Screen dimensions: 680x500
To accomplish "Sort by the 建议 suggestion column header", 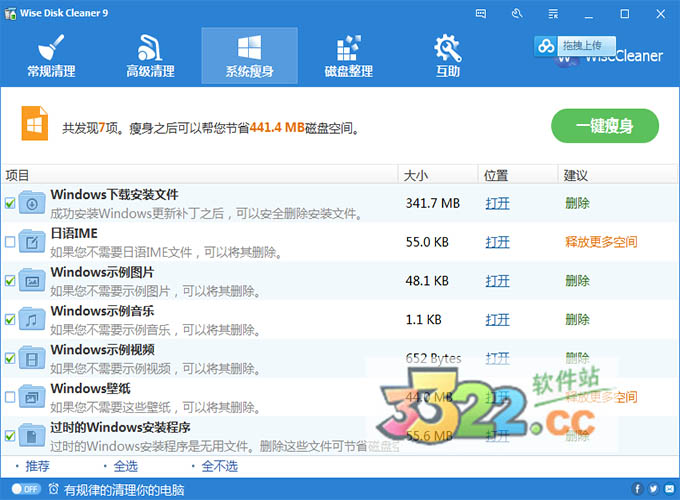I will 618,175.
